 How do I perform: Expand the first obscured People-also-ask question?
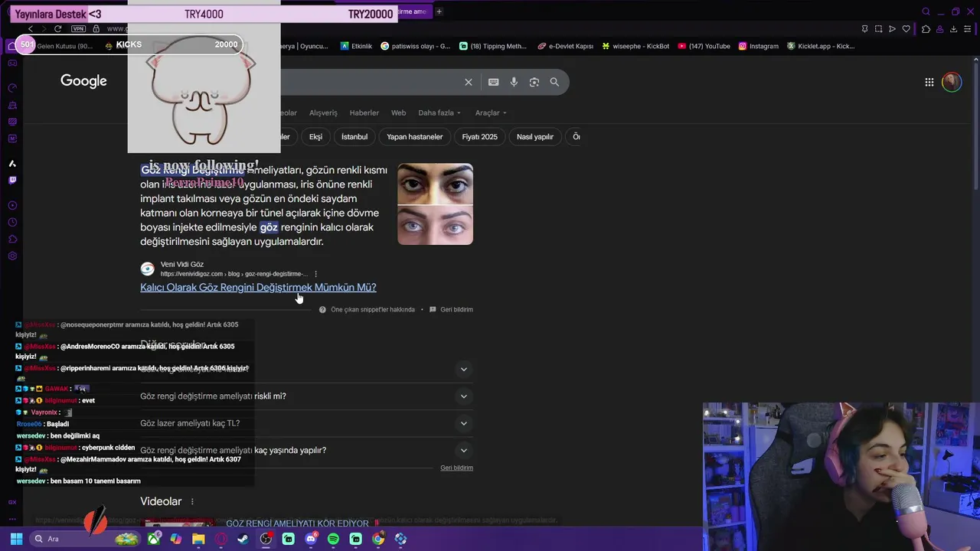click(305, 369)
